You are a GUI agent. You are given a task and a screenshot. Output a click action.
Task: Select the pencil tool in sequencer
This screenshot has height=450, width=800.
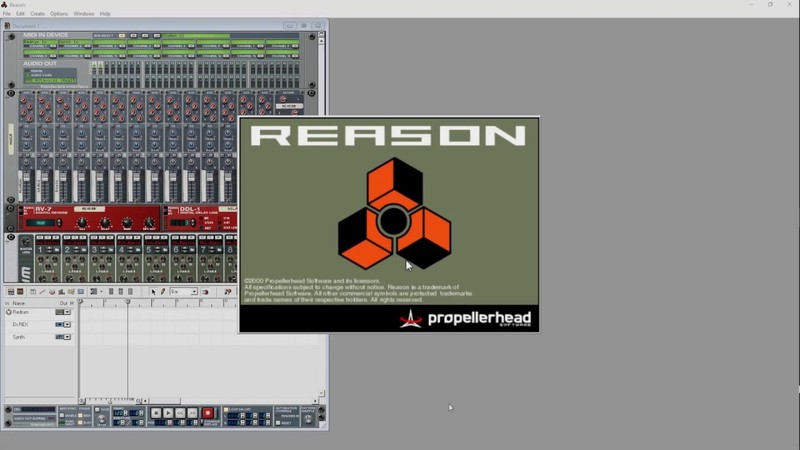click(x=163, y=292)
